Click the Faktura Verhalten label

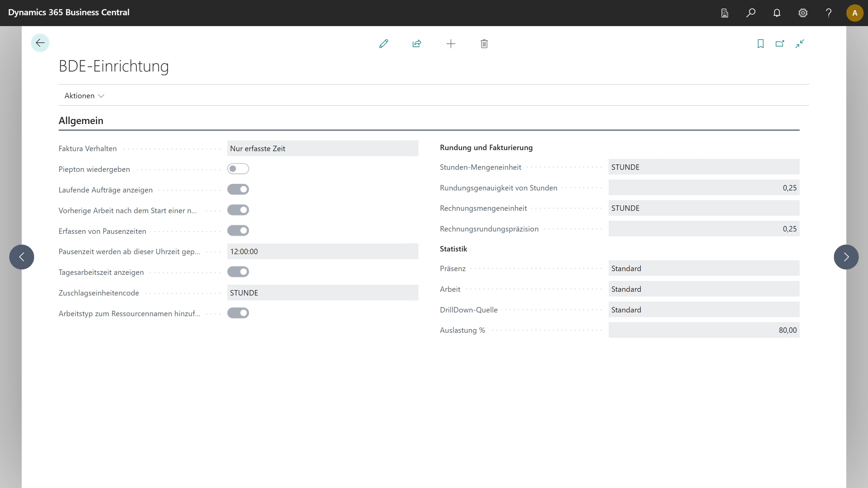click(x=87, y=149)
